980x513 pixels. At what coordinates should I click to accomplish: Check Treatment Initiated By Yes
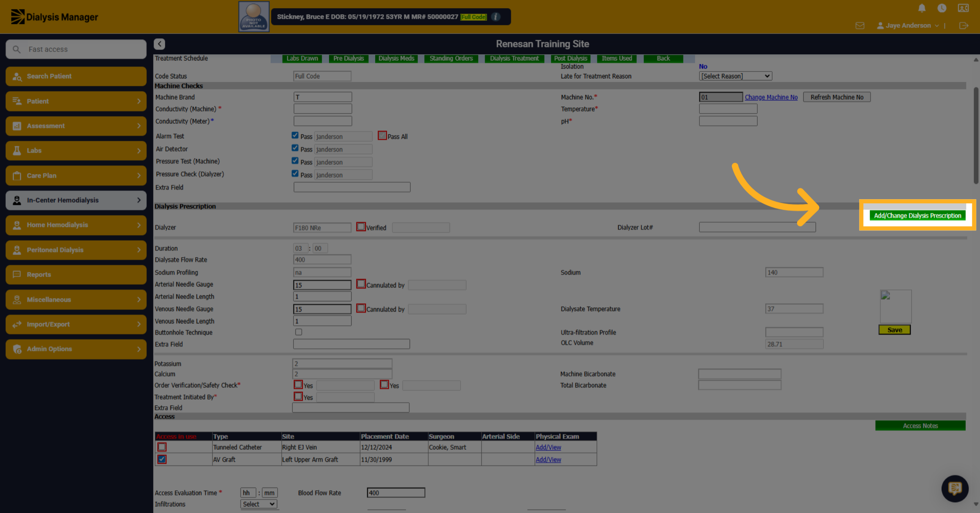click(x=298, y=396)
